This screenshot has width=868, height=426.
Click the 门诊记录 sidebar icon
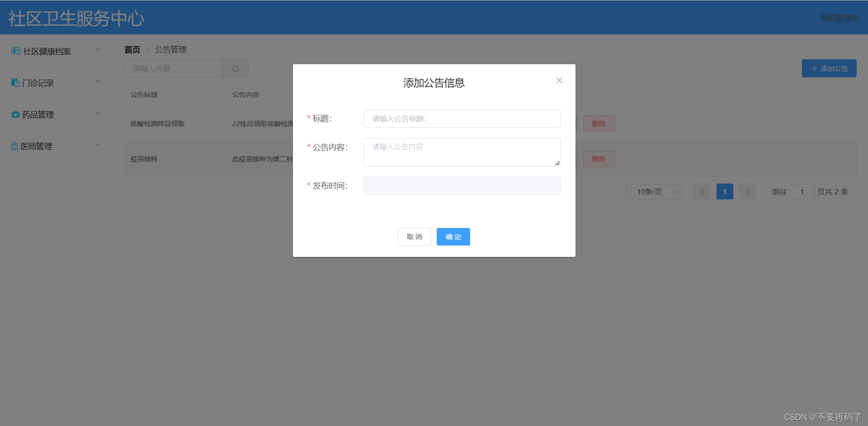(15, 83)
